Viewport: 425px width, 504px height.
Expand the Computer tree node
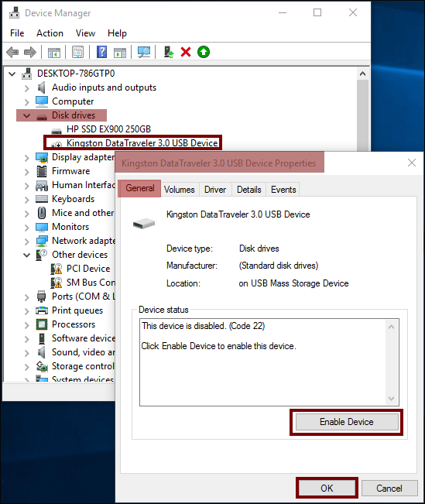click(x=26, y=102)
